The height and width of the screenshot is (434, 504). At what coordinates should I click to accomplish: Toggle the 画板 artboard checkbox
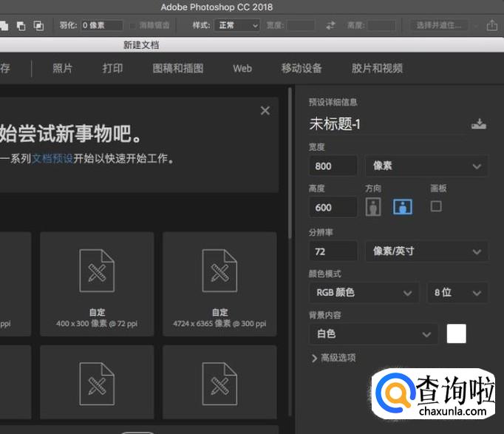click(436, 206)
